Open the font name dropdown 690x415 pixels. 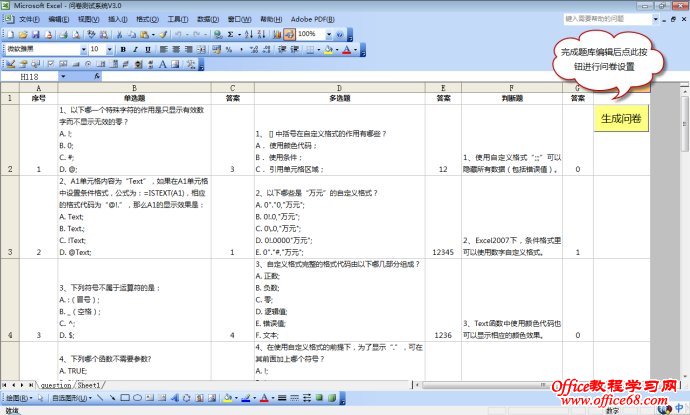[83, 50]
